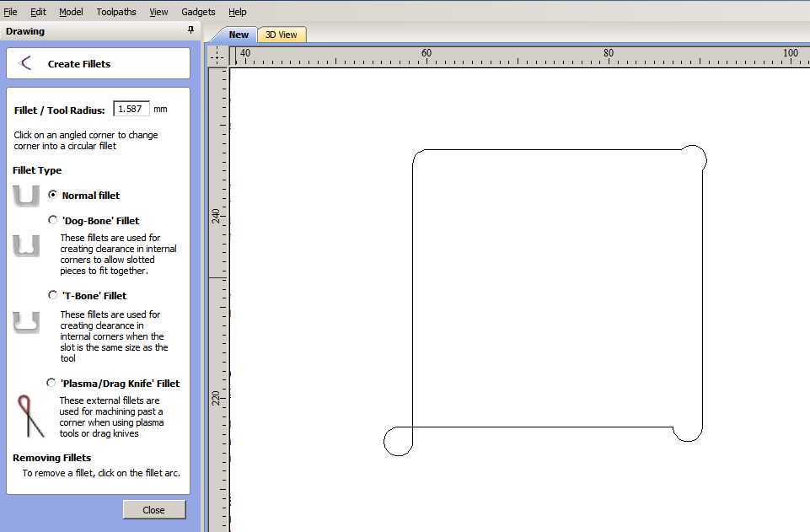Open the Toolpaths menu
The image size is (810, 532).
[115, 12]
